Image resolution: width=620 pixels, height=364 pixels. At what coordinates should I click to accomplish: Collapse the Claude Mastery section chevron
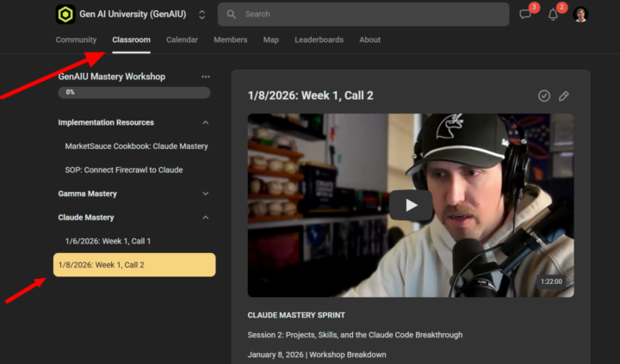(x=206, y=218)
